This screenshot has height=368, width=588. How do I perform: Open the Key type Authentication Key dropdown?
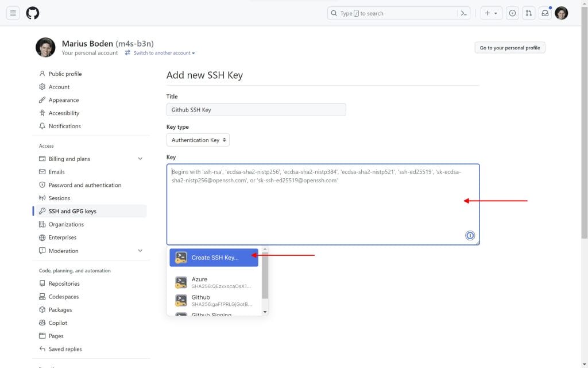[198, 140]
